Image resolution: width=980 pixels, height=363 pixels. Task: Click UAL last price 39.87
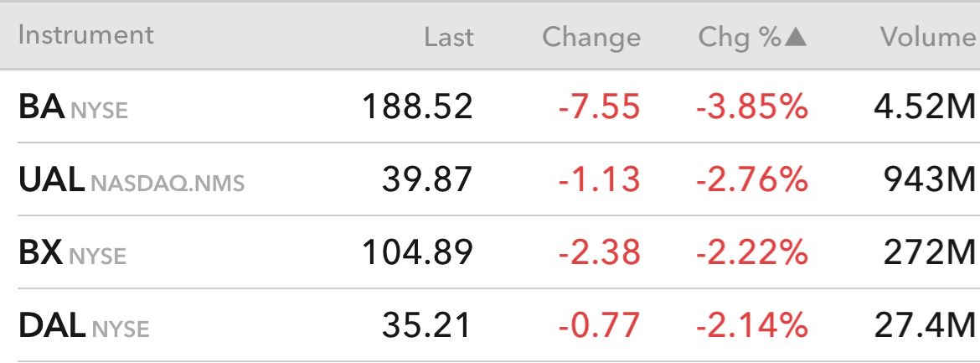click(x=427, y=179)
